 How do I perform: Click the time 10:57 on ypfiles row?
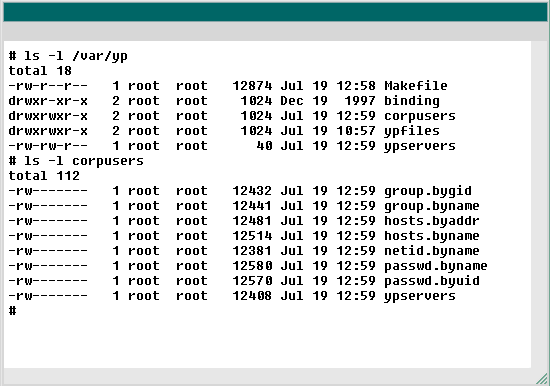(x=356, y=131)
